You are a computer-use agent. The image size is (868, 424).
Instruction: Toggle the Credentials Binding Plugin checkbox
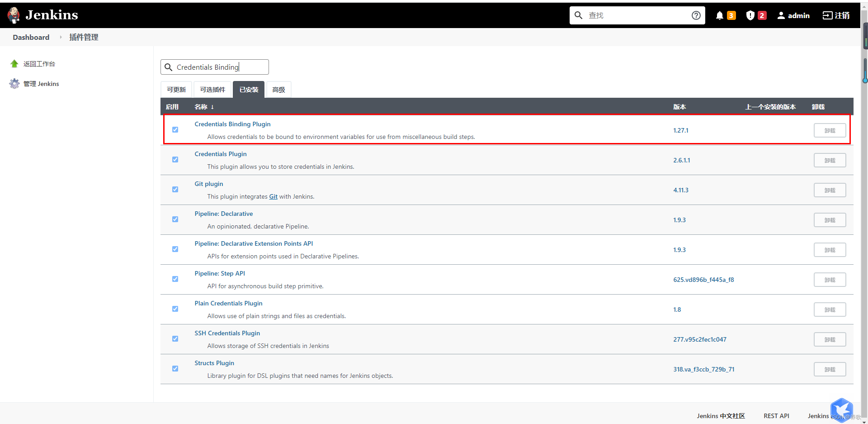point(175,130)
